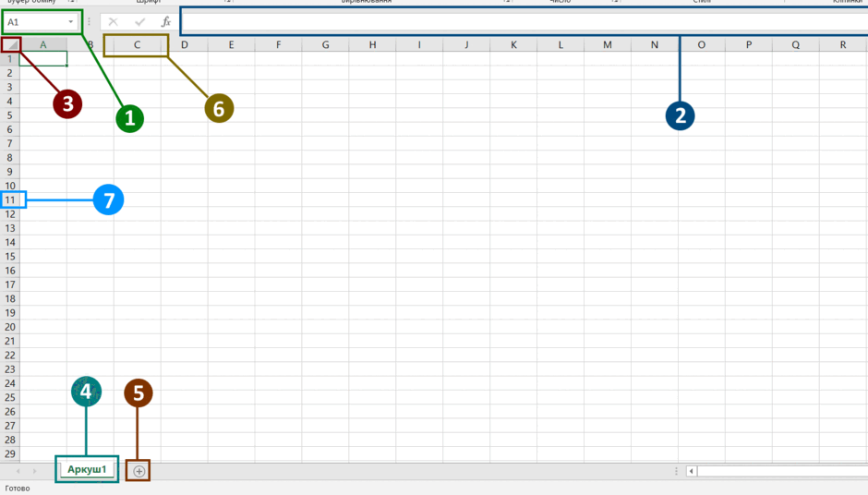Add a new sheet with plus icon
Viewport: 868px width, 495px height.
coord(139,471)
